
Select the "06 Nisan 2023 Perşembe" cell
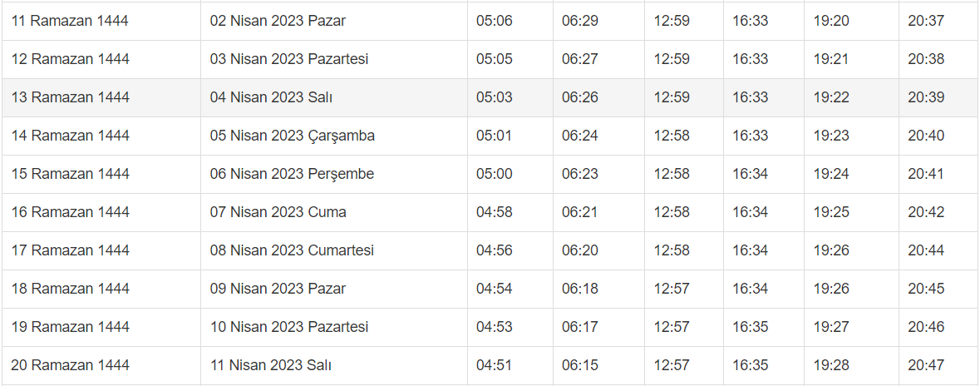pos(292,174)
